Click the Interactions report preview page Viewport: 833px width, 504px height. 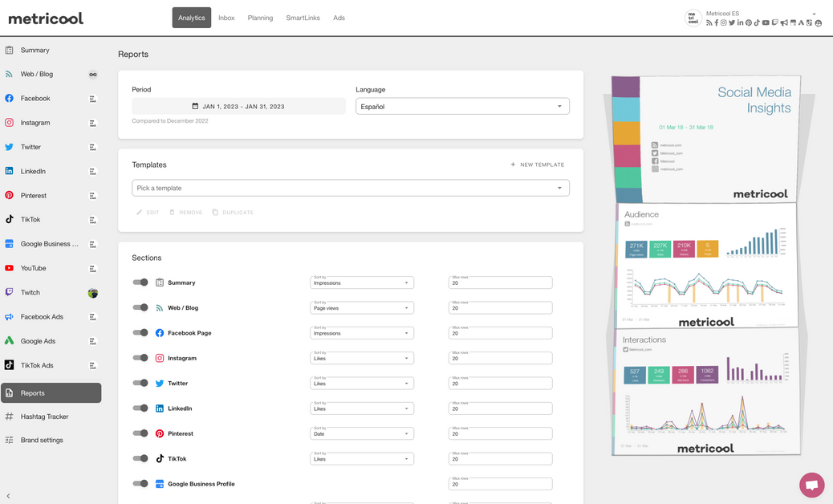[x=706, y=392]
